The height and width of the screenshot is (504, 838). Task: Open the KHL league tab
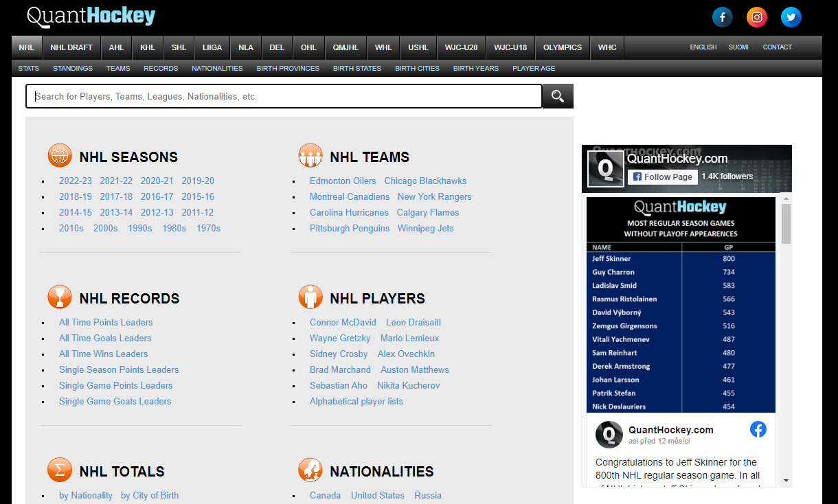coord(148,47)
